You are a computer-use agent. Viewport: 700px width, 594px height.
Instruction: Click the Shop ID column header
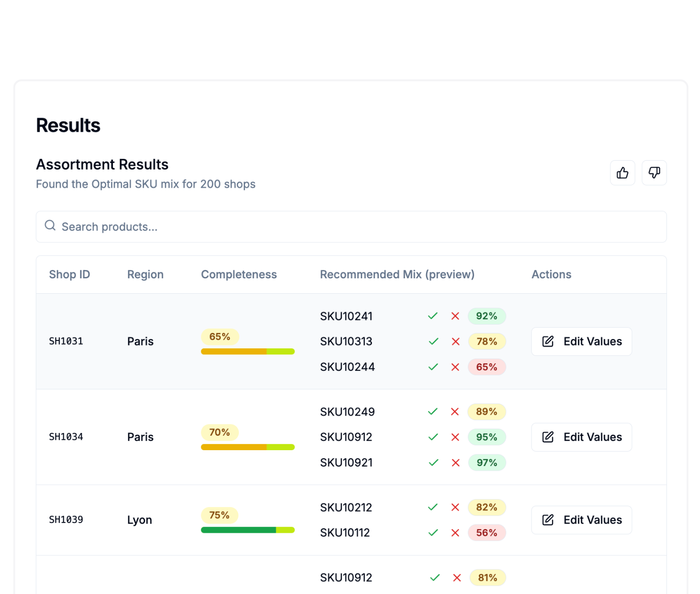pos(69,275)
